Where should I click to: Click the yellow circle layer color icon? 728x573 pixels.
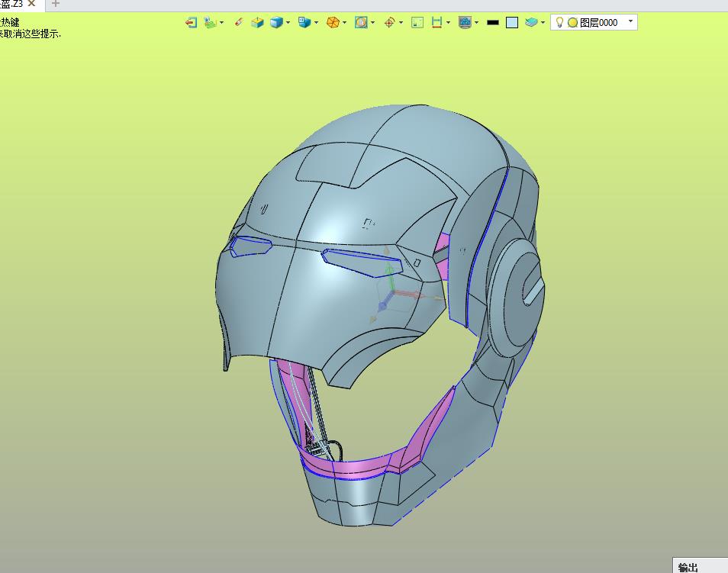coord(572,22)
